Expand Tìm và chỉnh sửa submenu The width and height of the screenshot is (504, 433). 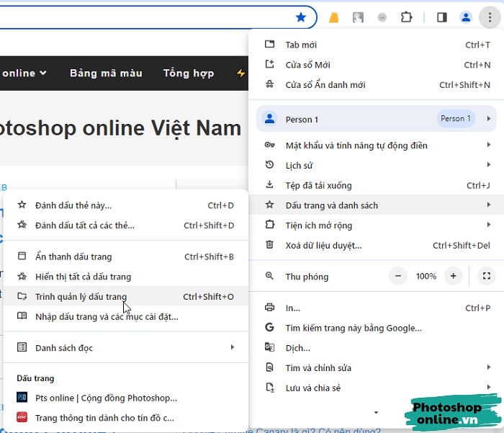(x=376, y=367)
